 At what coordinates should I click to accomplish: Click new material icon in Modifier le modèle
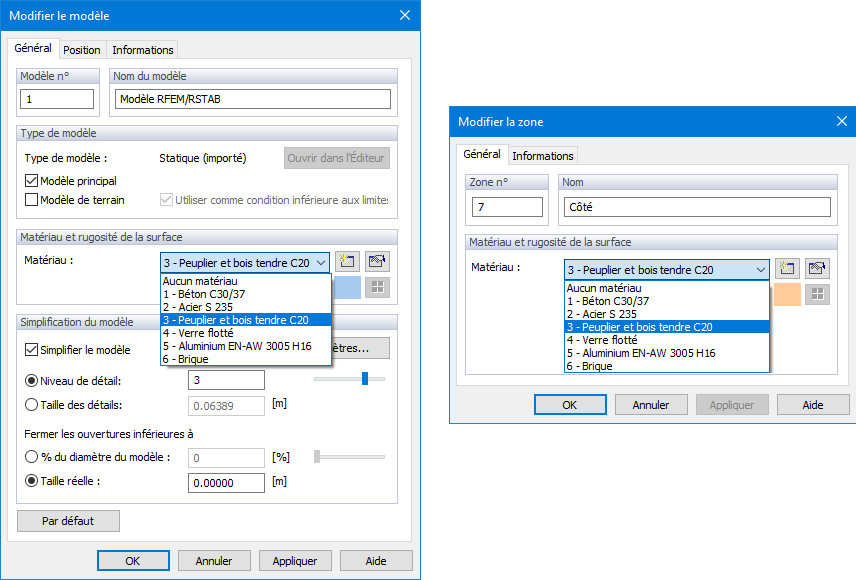(347, 262)
